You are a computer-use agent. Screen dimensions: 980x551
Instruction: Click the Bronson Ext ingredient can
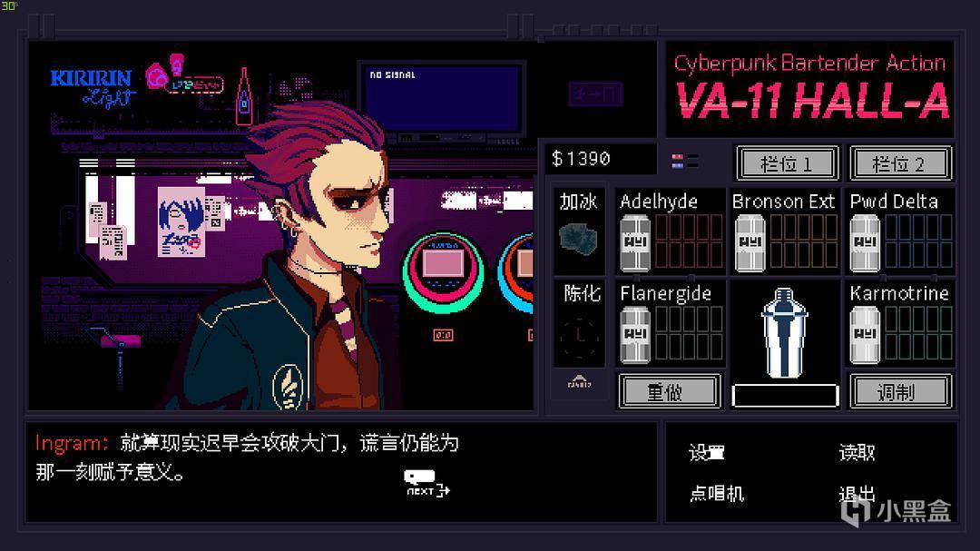click(750, 243)
